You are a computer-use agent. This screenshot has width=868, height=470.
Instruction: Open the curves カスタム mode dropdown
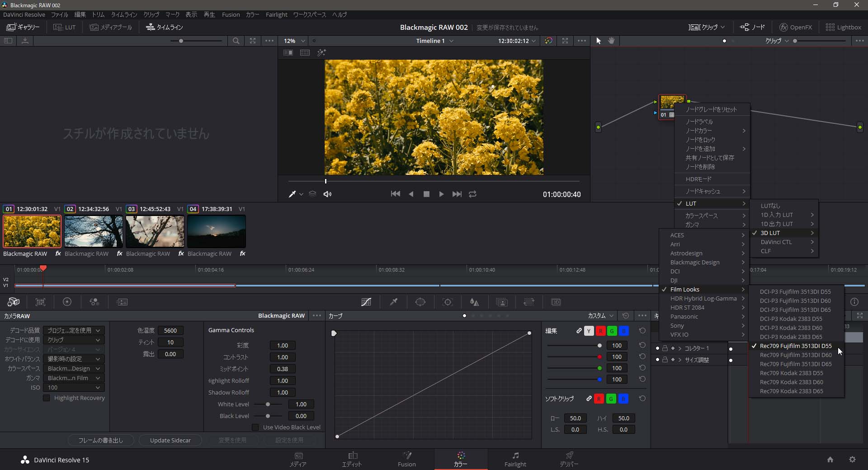[601, 315]
